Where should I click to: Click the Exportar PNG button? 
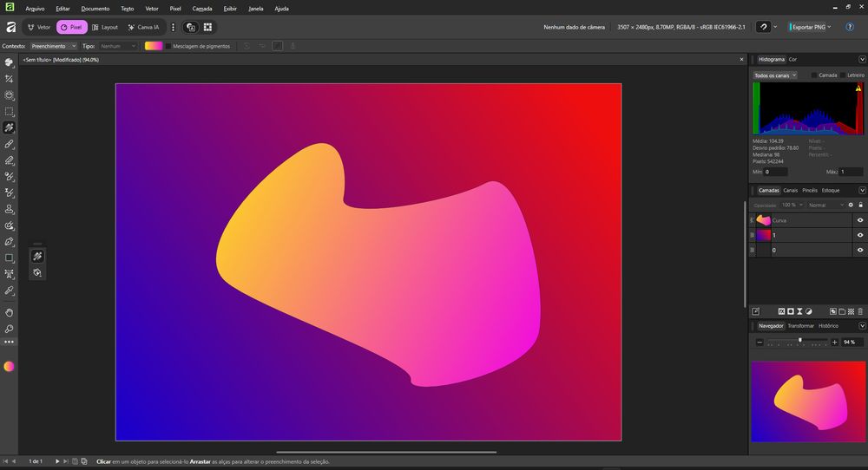(x=809, y=27)
